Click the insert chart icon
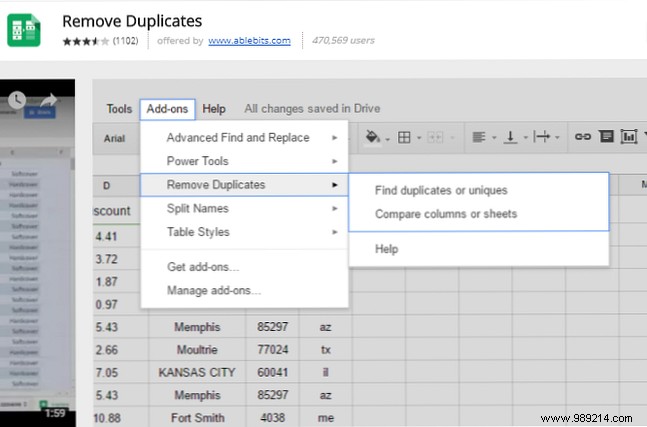 coord(629,137)
